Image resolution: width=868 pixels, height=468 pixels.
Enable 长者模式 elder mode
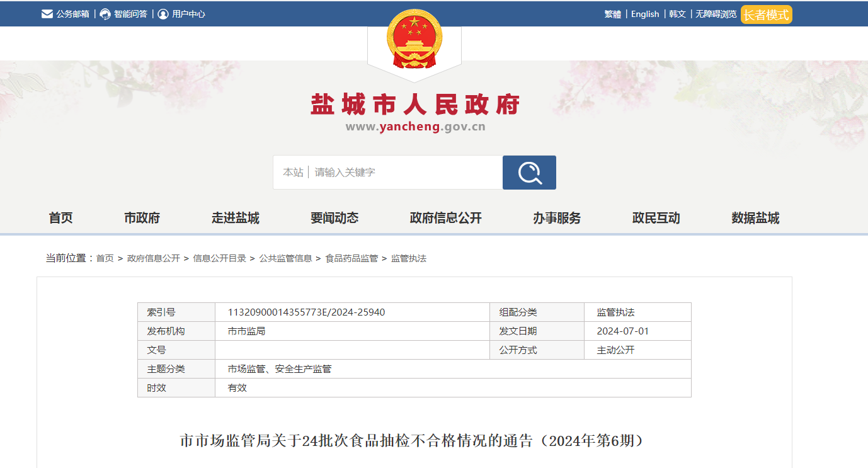(x=767, y=14)
